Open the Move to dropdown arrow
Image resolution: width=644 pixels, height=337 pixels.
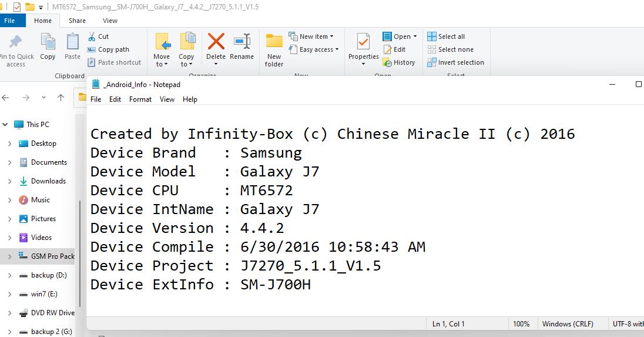click(x=166, y=65)
